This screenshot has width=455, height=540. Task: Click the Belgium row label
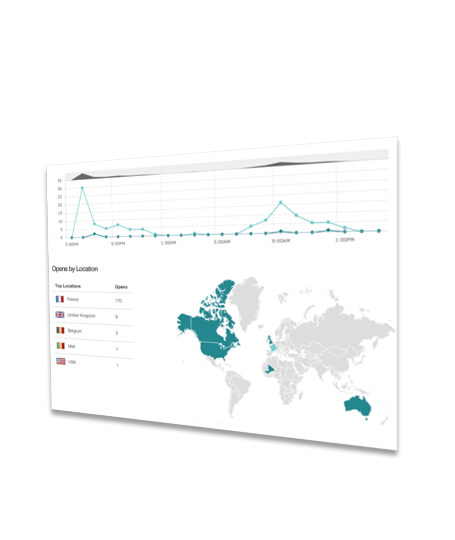point(75,331)
